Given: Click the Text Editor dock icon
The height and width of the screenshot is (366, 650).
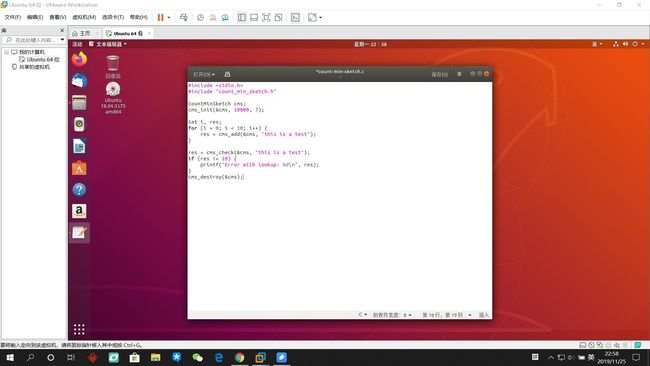Looking at the screenshot, I should point(79,233).
